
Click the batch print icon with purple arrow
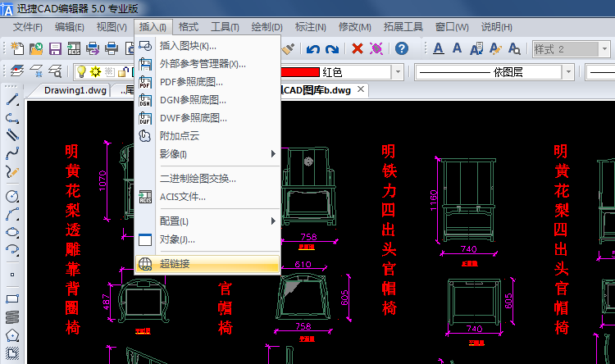93,48
